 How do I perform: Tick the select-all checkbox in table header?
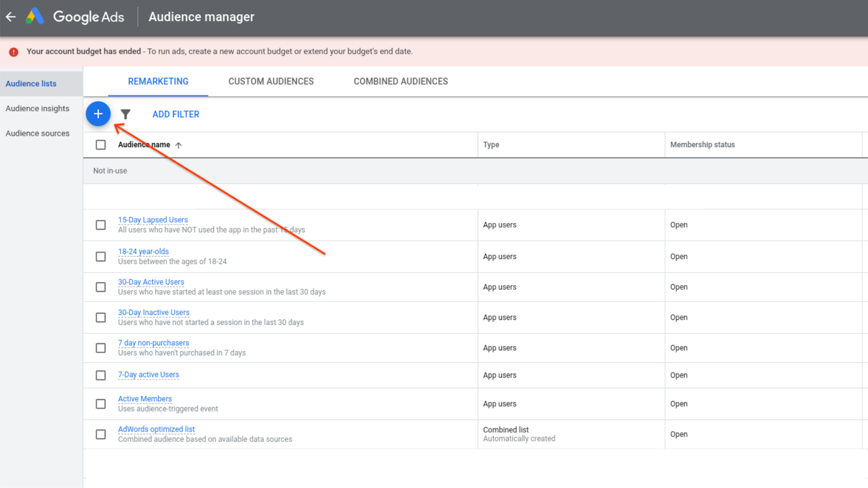click(x=101, y=145)
